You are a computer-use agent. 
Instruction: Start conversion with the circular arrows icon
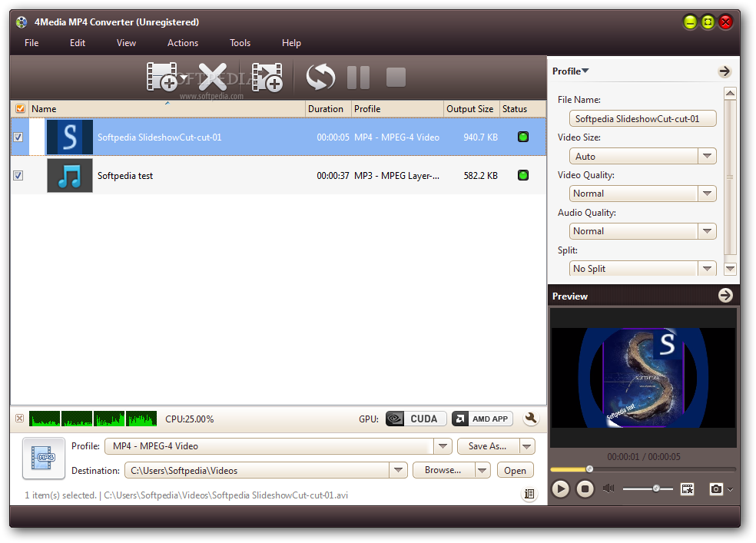(320, 77)
